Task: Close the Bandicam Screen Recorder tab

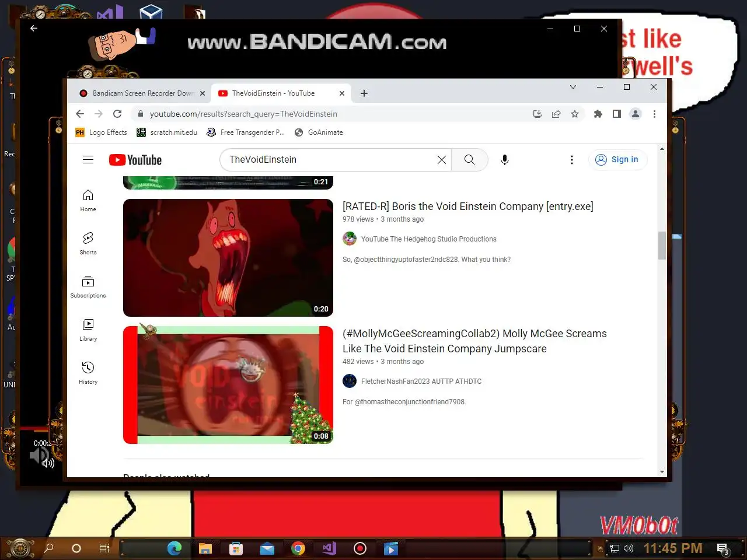Action: click(203, 93)
